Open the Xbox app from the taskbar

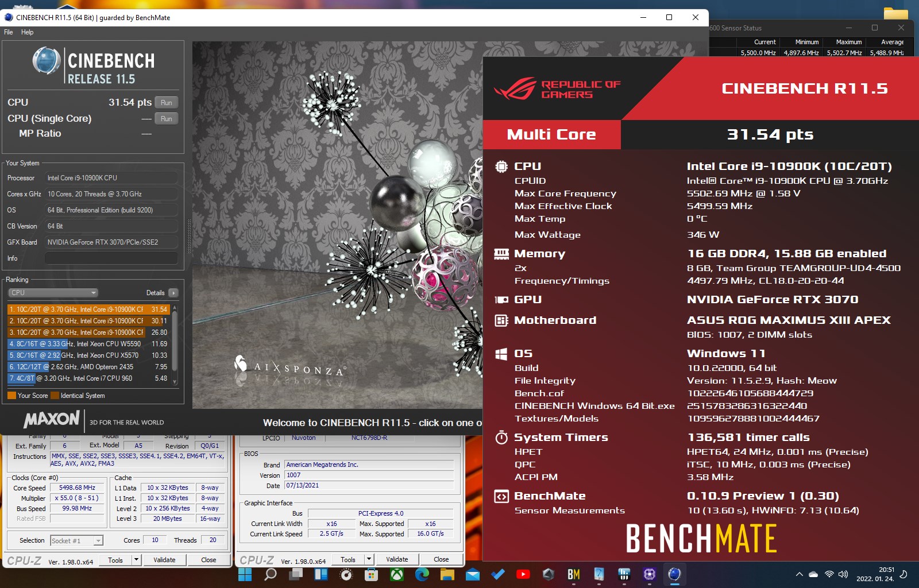click(397, 574)
